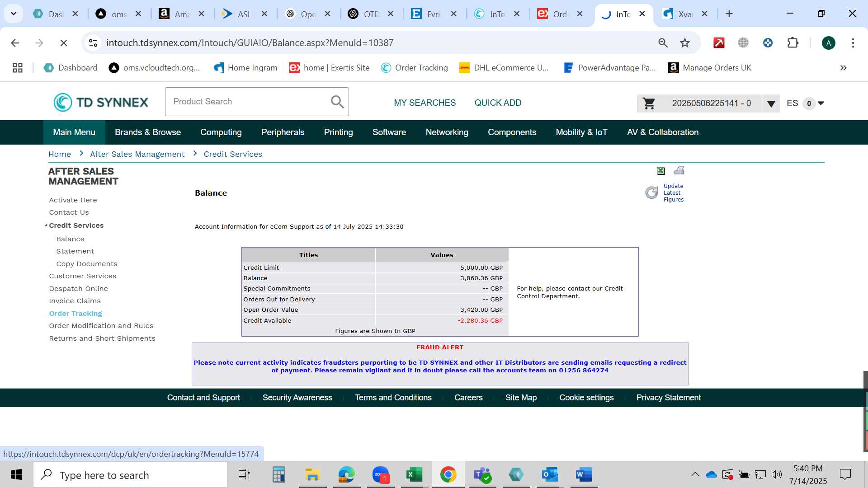Click Cookie settings footer link

[x=586, y=398]
